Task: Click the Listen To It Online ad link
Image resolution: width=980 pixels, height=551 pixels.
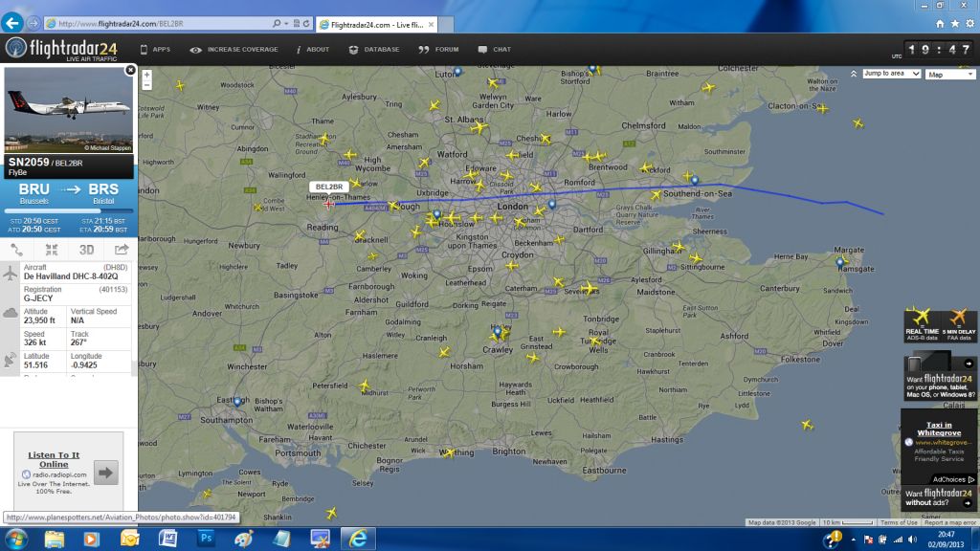Action: point(54,460)
